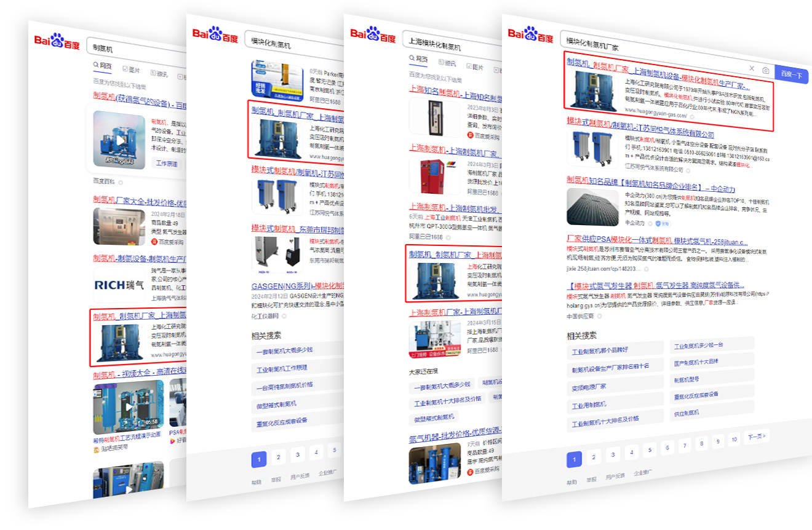Screen dimensions: 812x530
Task: Click the 保障 shield badge beside 中企动力
Action: point(658,223)
